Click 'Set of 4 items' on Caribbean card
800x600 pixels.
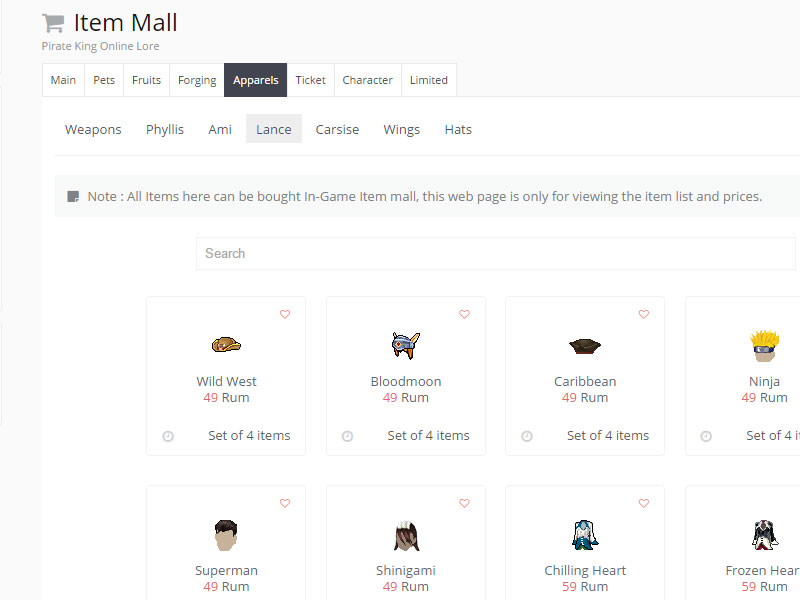pos(608,435)
